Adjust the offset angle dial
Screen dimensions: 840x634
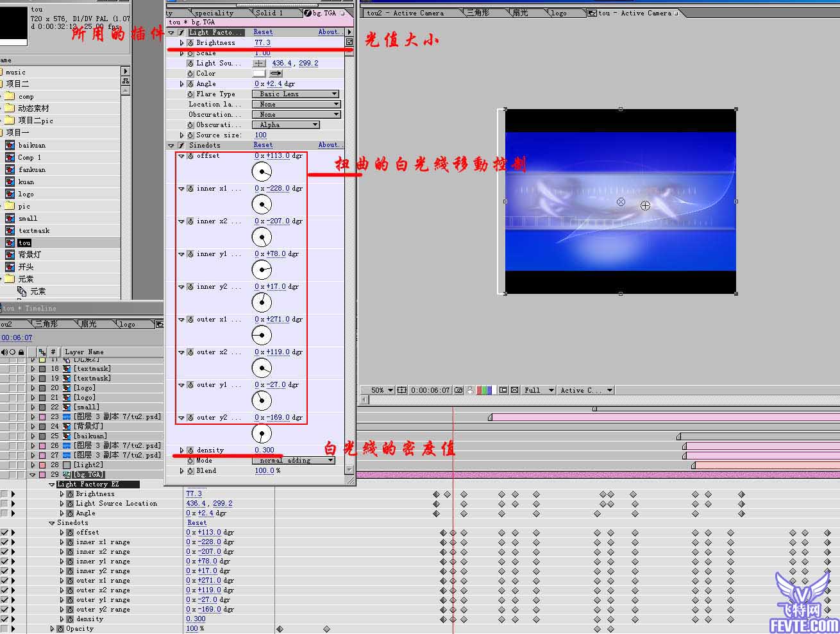pyautogui.click(x=262, y=171)
